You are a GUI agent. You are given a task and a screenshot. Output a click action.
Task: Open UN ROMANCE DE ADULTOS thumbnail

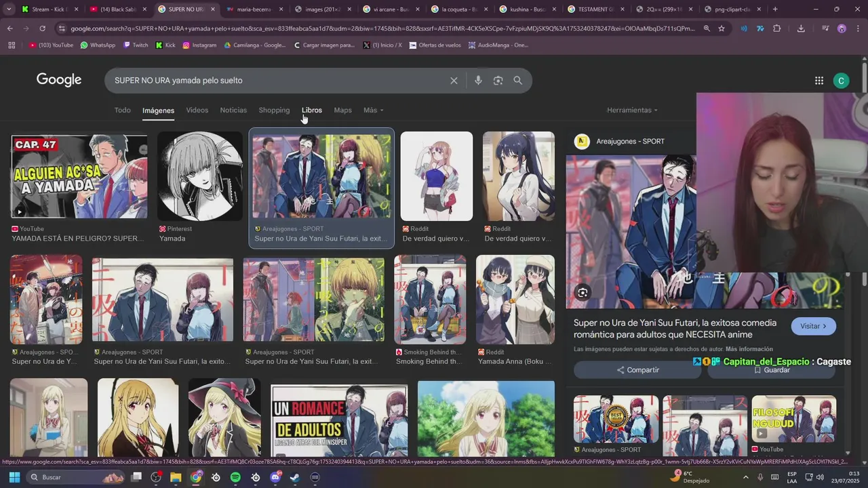click(x=339, y=422)
